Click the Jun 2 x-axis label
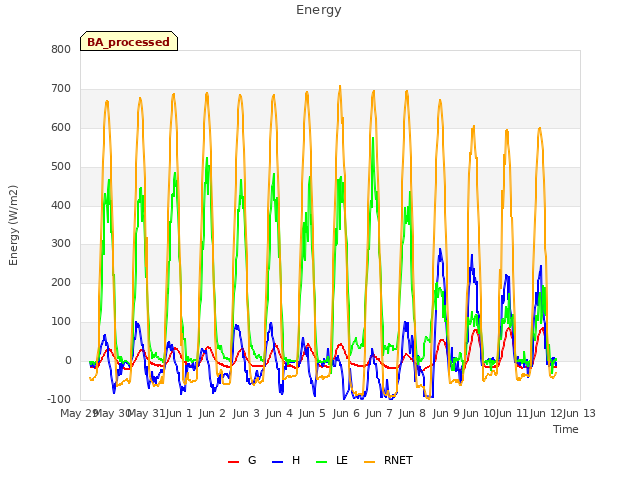The image size is (640, 480). [x=212, y=413]
